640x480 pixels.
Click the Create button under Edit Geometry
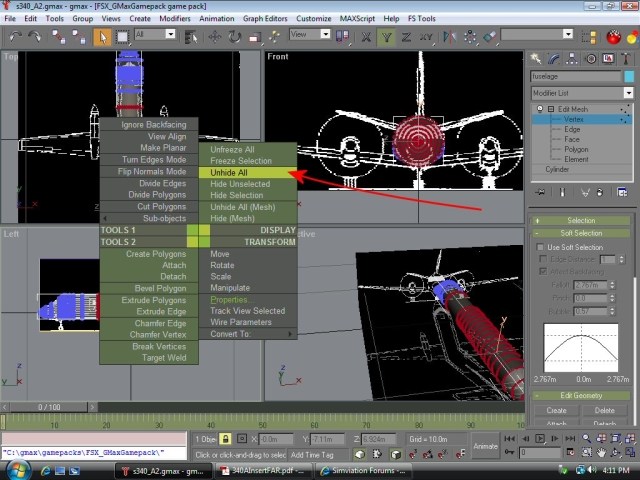click(556, 410)
